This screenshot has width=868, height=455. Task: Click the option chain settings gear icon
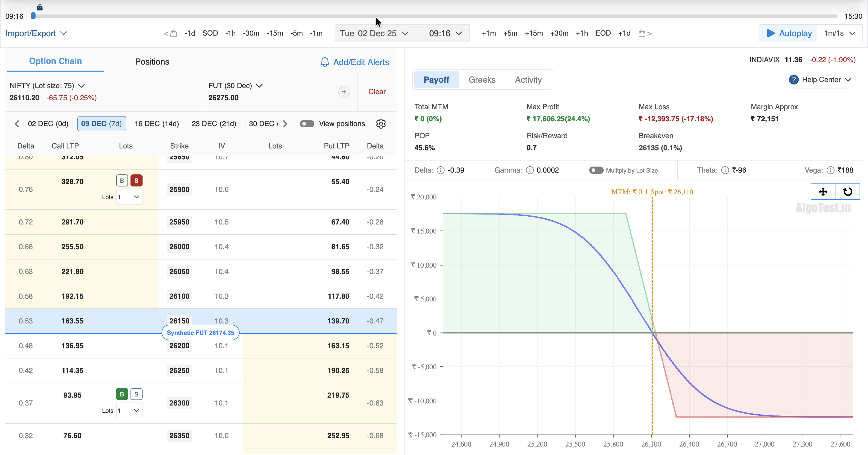click(x=381, y=123)
